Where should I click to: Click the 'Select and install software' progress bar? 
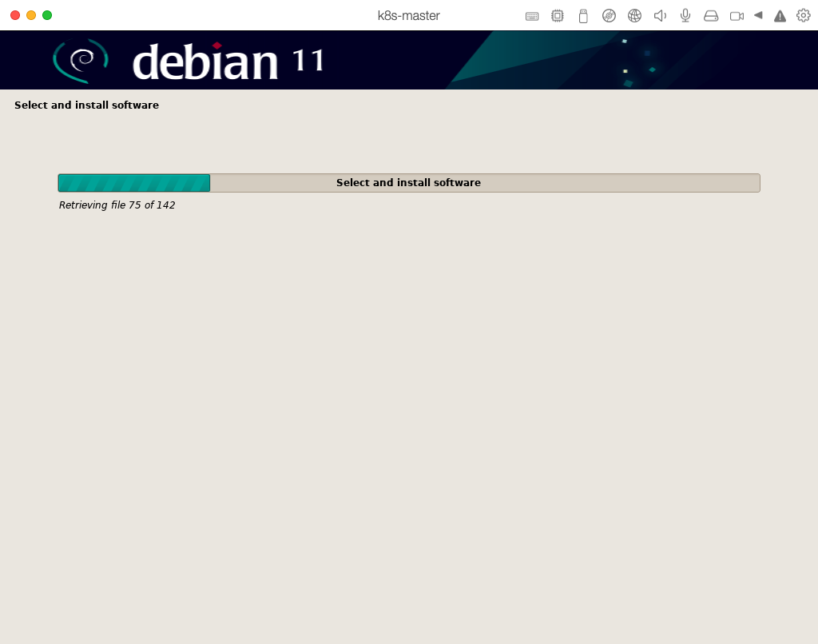click(409, 183)
